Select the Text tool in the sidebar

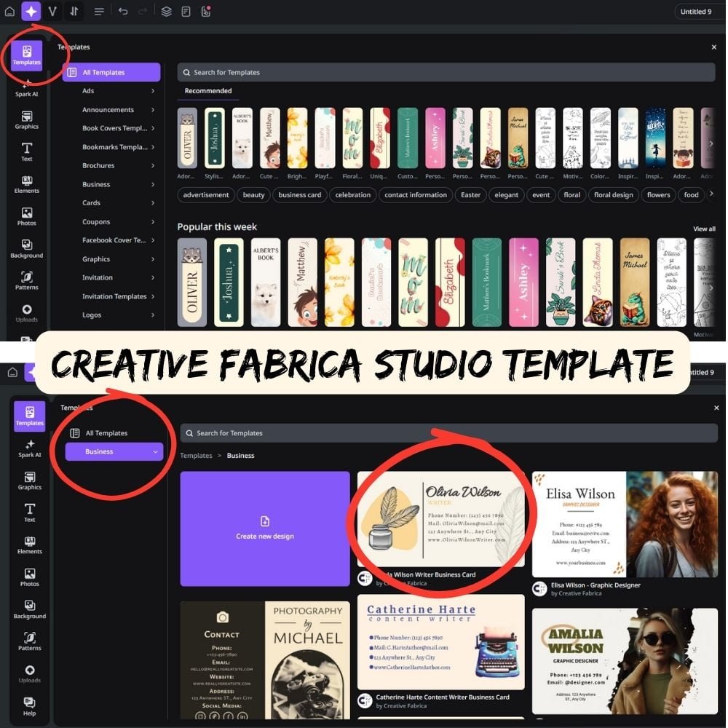coord(26,151)
